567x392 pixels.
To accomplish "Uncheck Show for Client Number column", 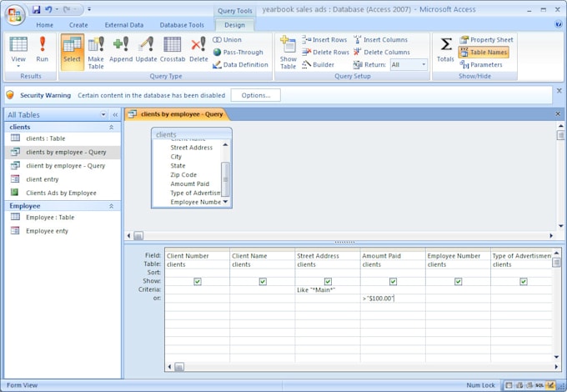I will click(198, 281).
